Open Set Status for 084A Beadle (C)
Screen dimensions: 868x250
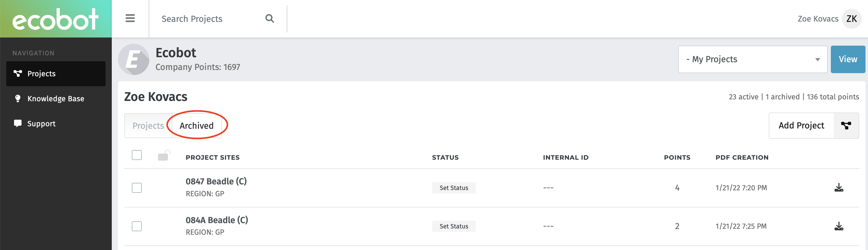(x=454, y=226)
